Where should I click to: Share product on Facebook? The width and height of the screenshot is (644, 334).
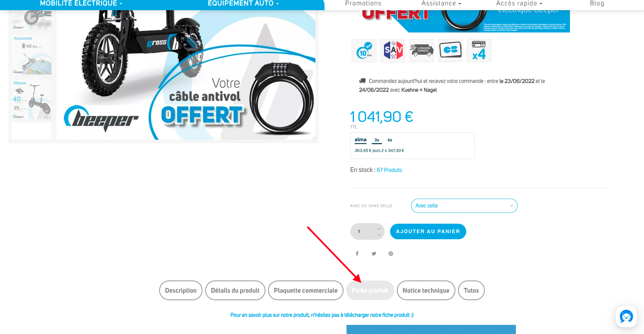[x=357, y=253]
